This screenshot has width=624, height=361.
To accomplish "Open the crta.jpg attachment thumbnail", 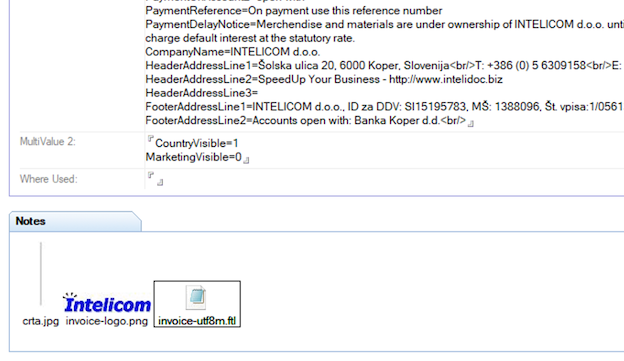I will (41, 274).
